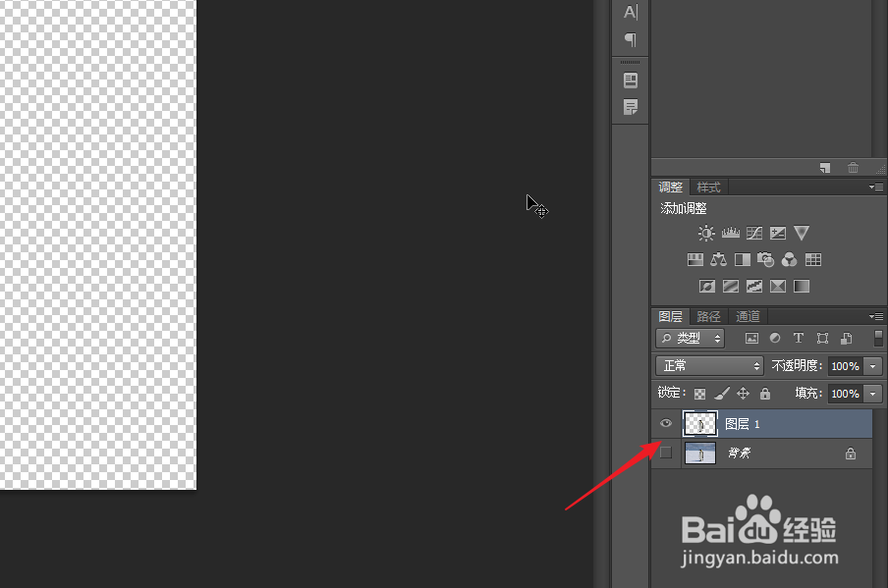Add a Color Balance adjustment
Screen dimensions: 888x588
coord(719,260)
